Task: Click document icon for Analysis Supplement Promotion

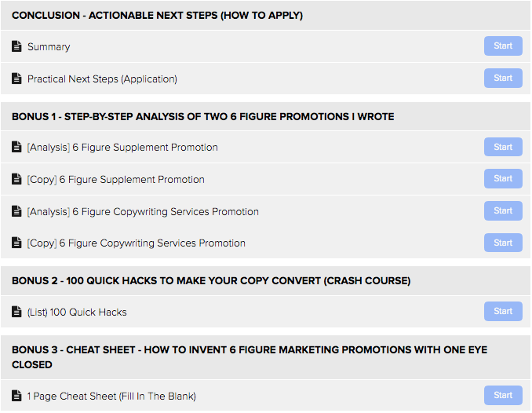Action: [x=16, y=147]
